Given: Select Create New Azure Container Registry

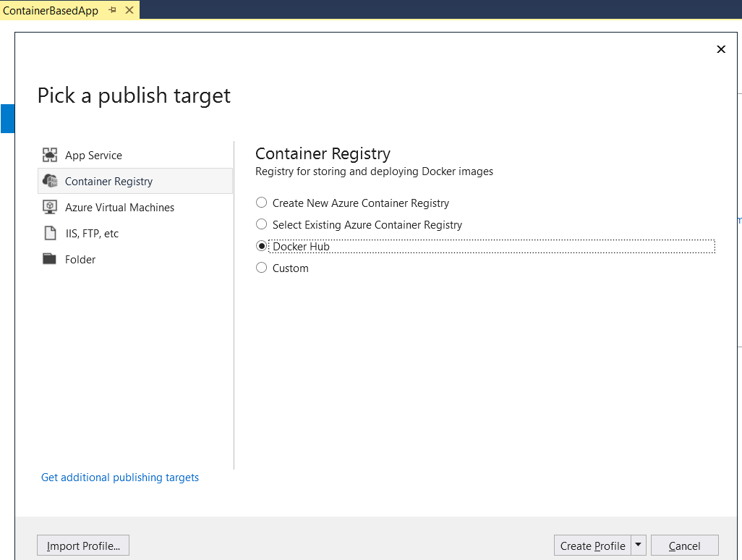Looking at the screenshot, I should [261, 203].
